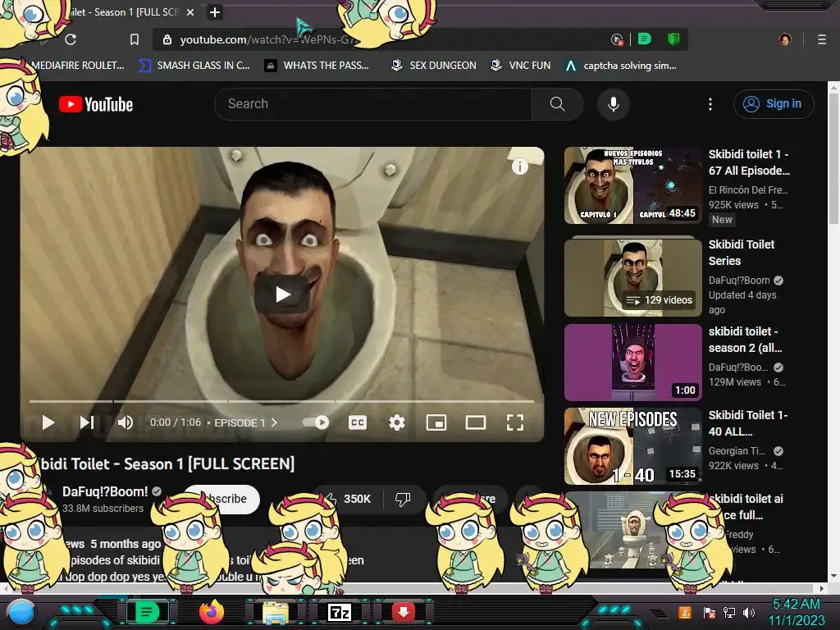This screenshot has width=840, height=630.
Task: Toggle theater mode
Action: click(475, 422)
